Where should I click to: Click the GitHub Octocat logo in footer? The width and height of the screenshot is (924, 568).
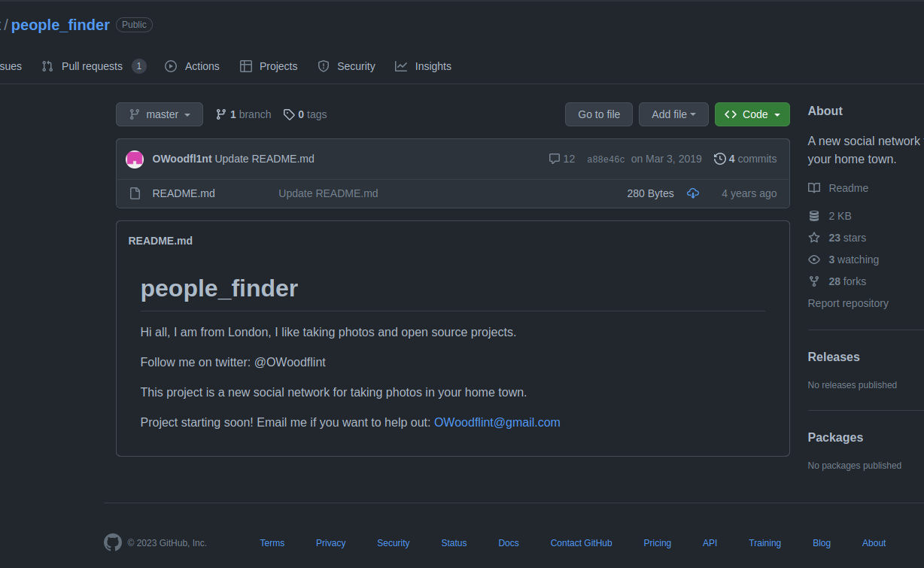(113, 542)
